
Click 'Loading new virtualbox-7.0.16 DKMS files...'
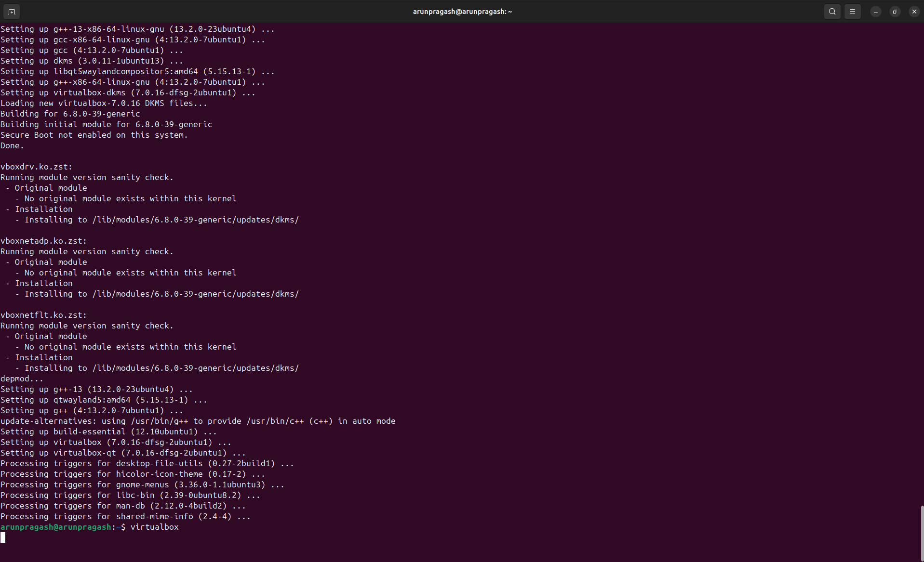[104, 103]
